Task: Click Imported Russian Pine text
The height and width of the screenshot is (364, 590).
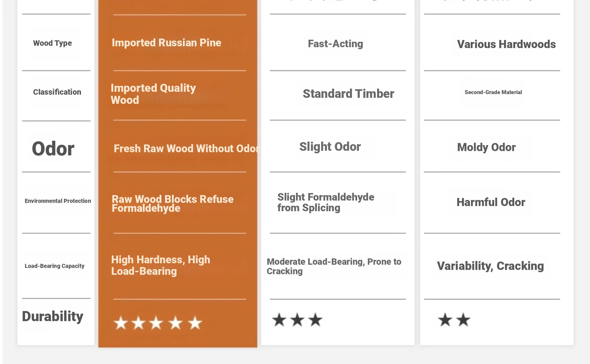Action: tap(167, 43)
